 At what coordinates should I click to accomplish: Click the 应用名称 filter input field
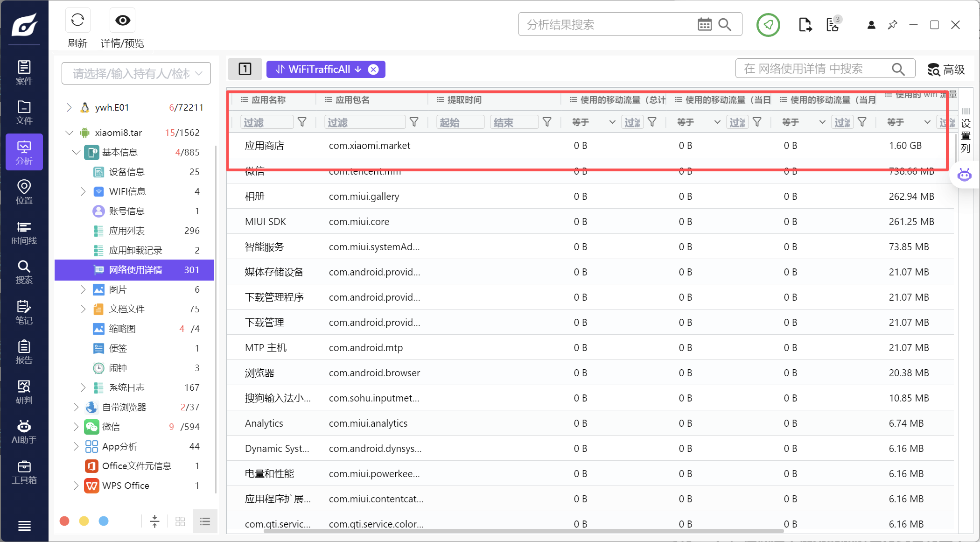coord(267,122)
